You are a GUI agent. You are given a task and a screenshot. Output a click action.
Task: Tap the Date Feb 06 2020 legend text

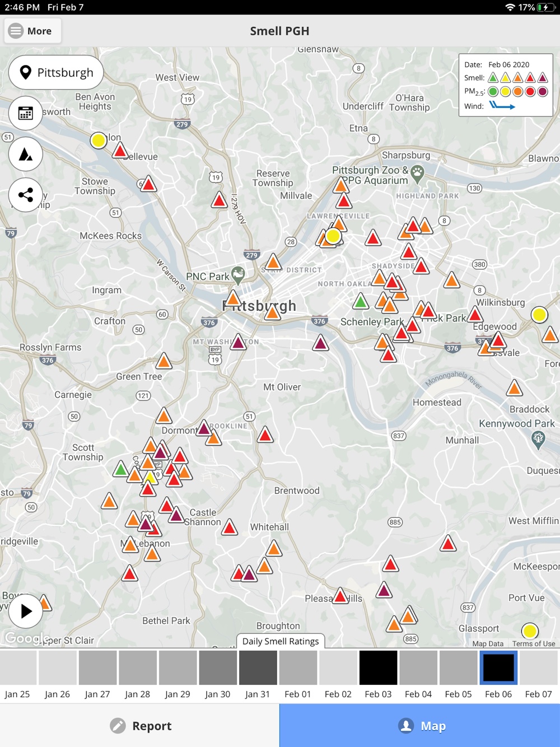(497, 64)
